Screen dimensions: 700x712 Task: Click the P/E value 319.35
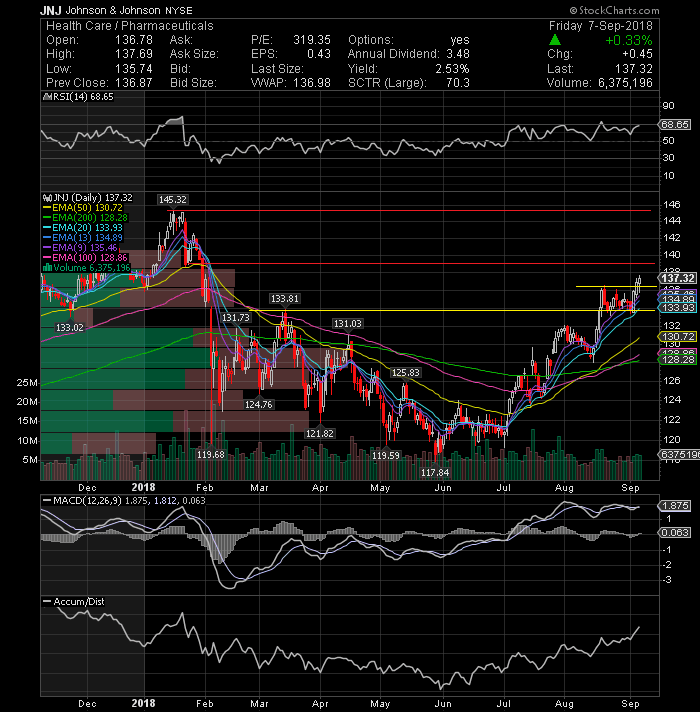point(312,40)
